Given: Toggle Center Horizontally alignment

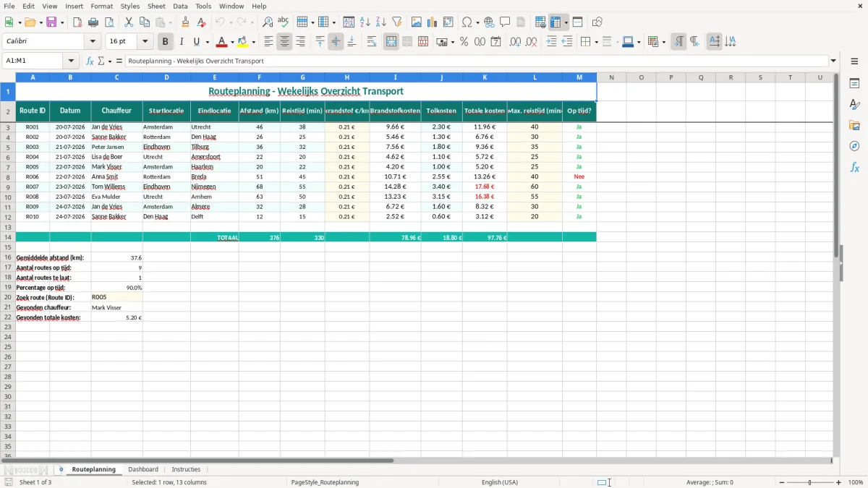Looking at the screenshot, I should (x=284, y=42).
